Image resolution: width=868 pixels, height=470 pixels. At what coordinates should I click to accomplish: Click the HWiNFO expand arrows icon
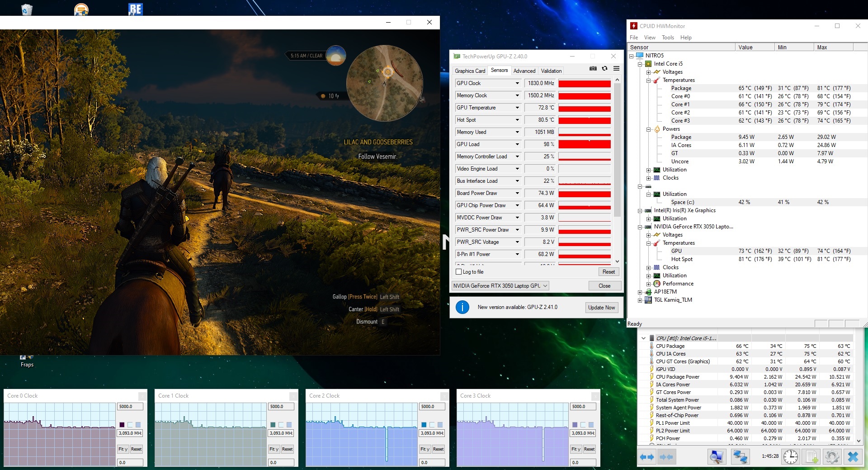647,457
